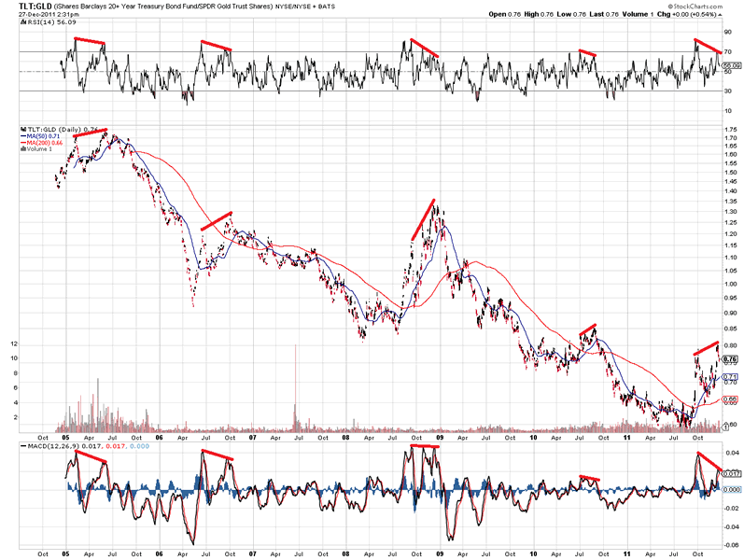Image resolution: width=744 pixels, height=560 pixels.
Task: Click the Low 0.76 value
Action: tap(571, 14)
